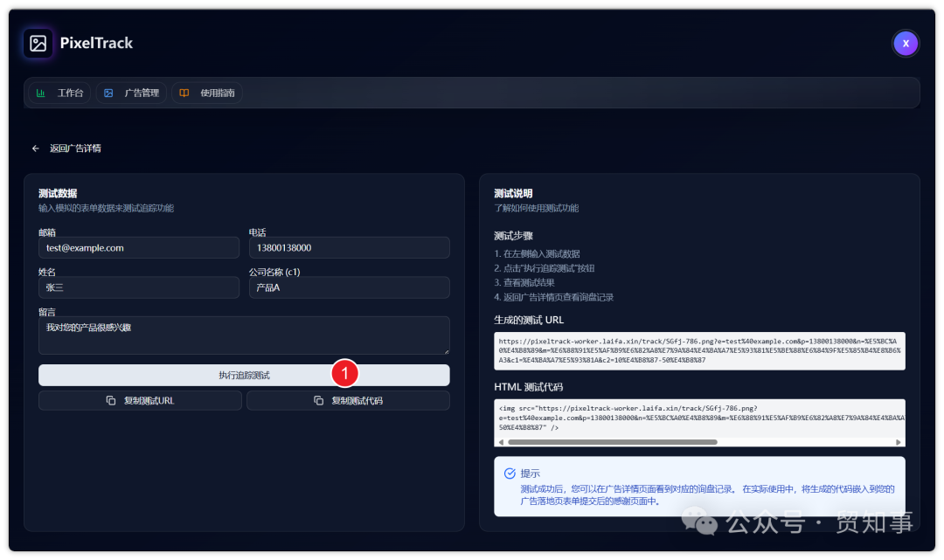Click the 复制测试URL button

[140, 401]
